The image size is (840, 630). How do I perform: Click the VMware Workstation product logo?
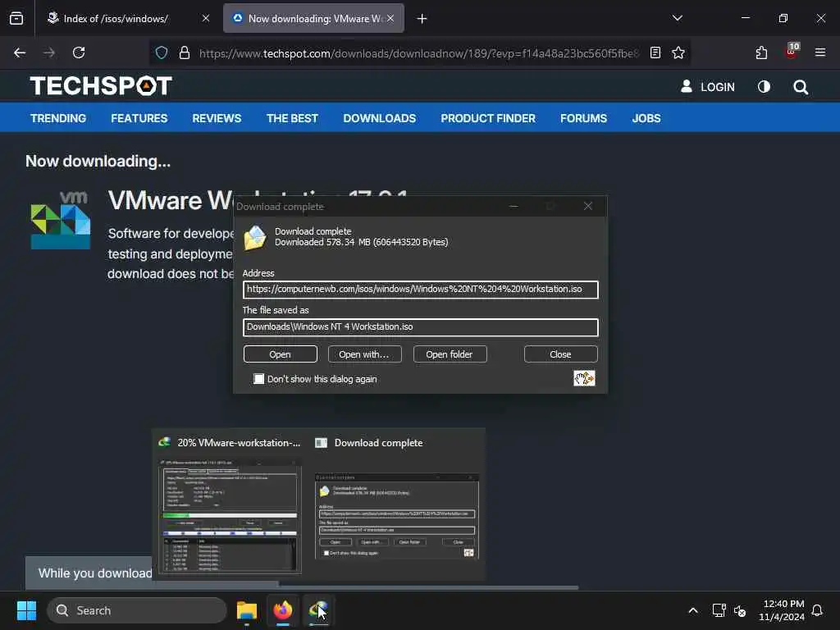click(61, 220)
